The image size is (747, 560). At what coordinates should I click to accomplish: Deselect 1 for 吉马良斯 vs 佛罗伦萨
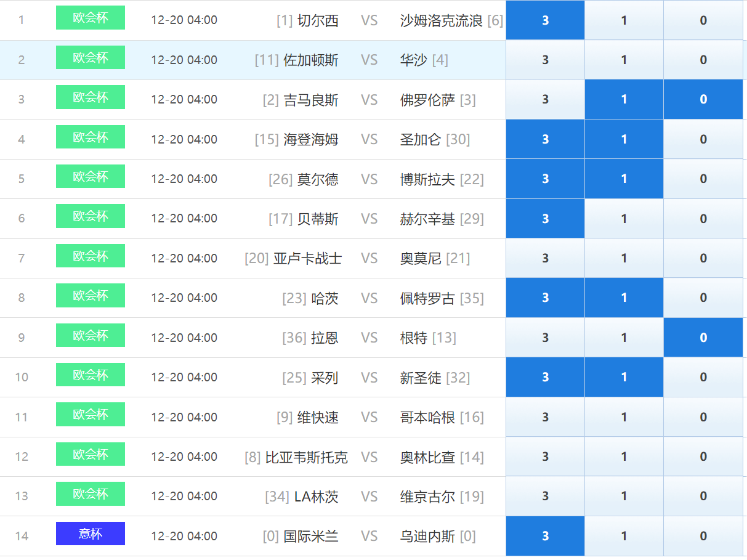pos(624,99)
